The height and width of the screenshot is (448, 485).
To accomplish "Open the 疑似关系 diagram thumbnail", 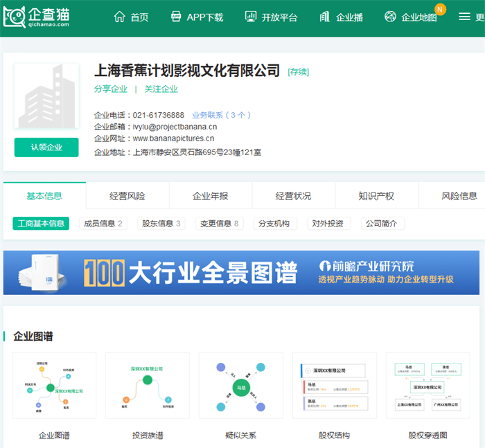I will coord(241,386).
